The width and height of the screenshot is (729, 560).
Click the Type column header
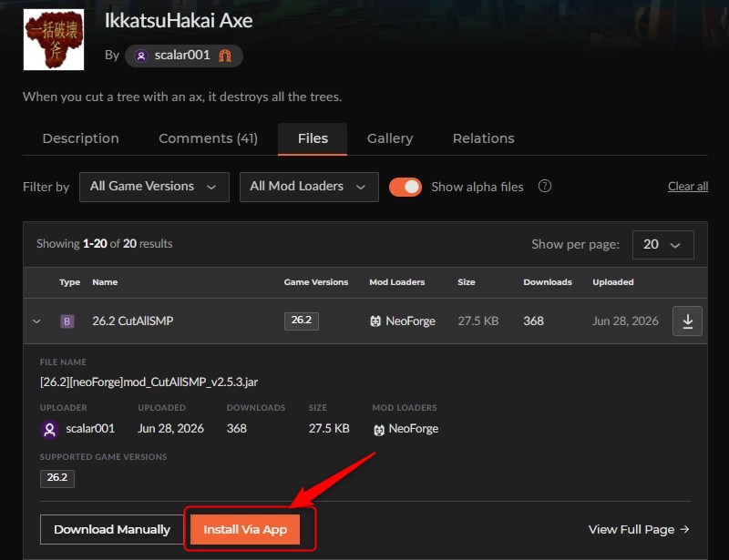point(70,282)
